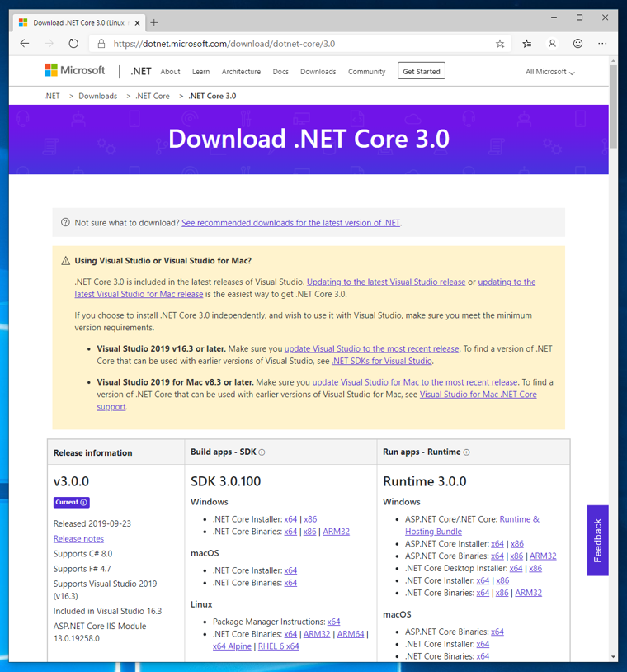Open the Downloads menu item
Image resolution: width=627 pixels, height=672 pixels.
[318, 72]
